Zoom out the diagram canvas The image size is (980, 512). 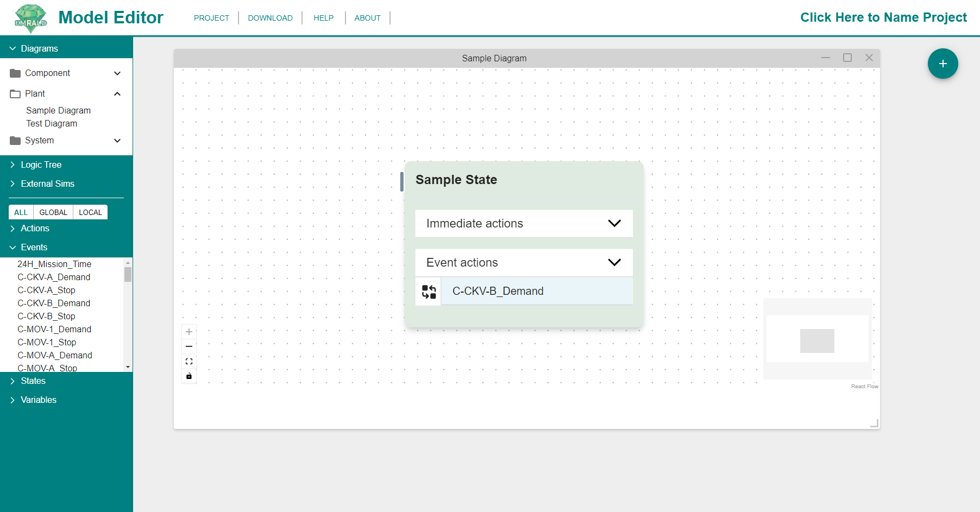[x=189, y=346]
